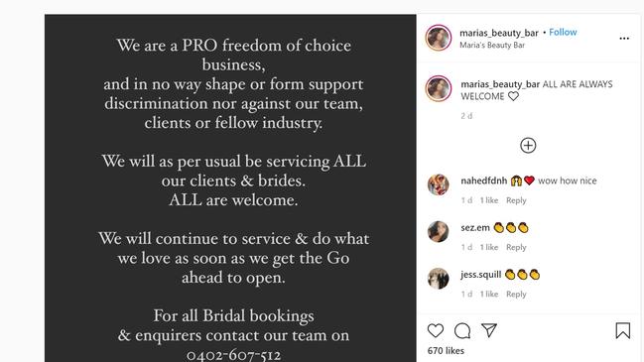The height and width of the screenshot is (362, 644).
Task: Open jess.squill username link
Action: click(481, 274)
